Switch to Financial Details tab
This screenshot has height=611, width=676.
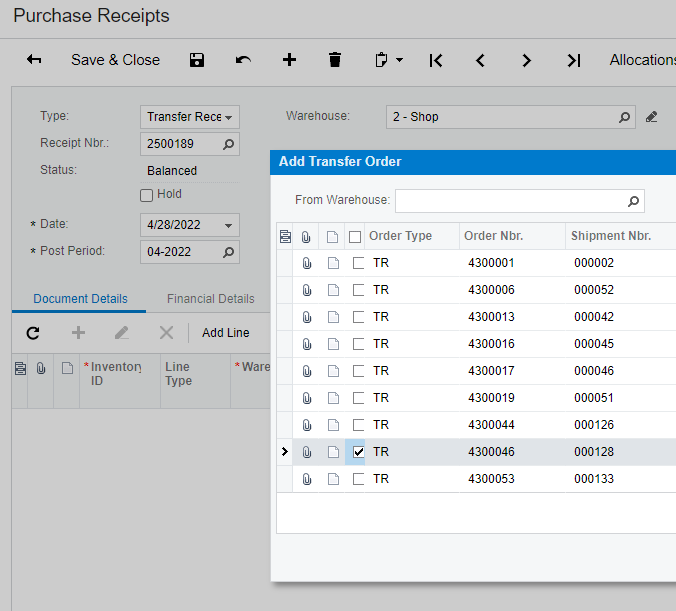[x=211, y=299]
